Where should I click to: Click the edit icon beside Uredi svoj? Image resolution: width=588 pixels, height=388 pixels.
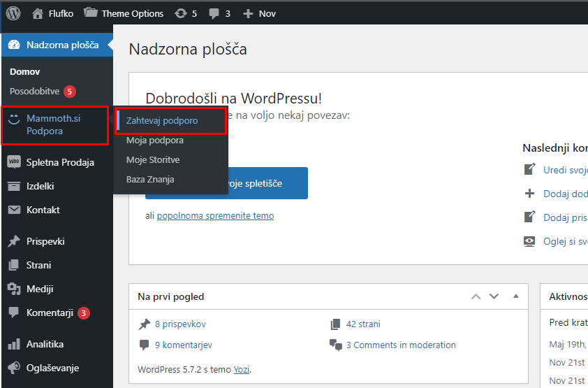click(x=529, y=169)
